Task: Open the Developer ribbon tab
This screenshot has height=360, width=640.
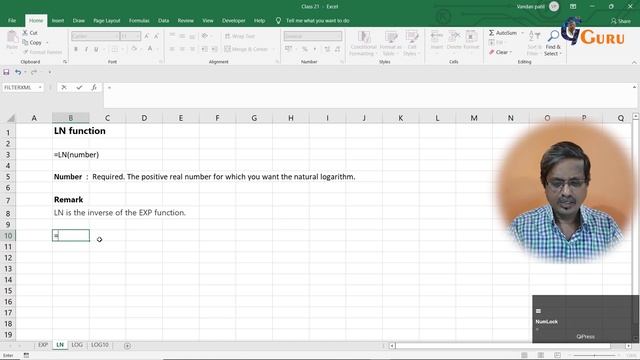Action: (233, 20)
